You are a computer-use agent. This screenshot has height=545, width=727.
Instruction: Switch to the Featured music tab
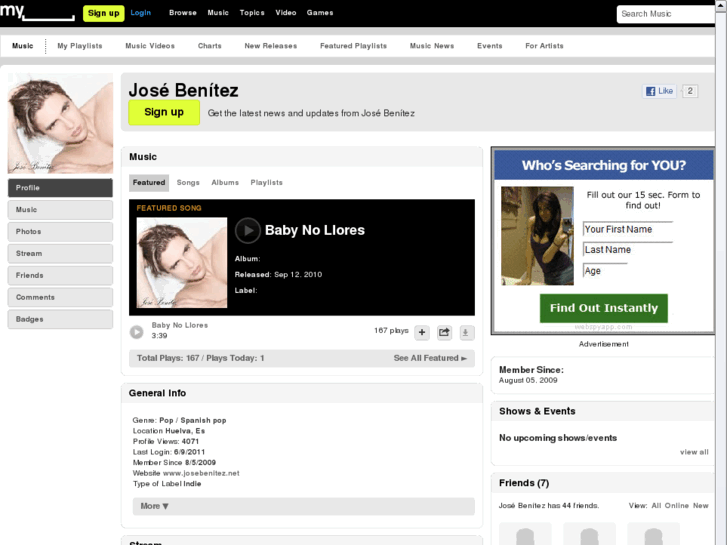[149, 183]
